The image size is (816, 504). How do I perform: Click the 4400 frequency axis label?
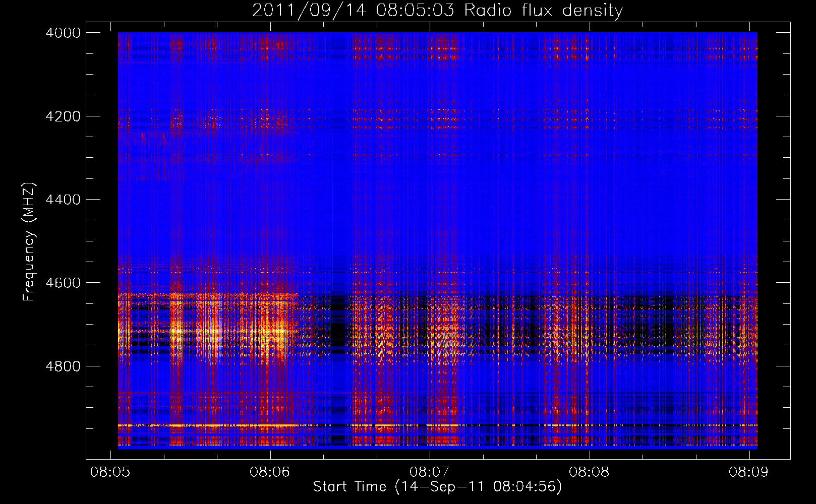pos(63,200)
